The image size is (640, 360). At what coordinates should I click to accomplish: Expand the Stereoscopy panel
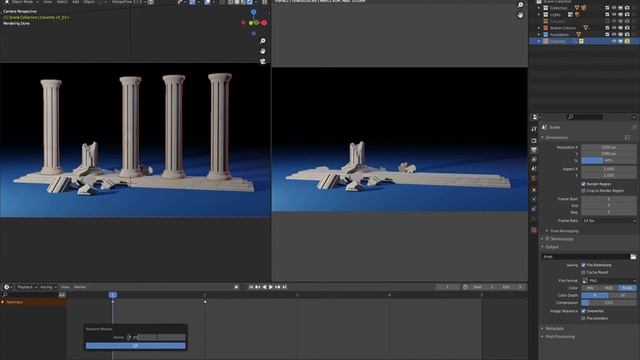[543, 239]
